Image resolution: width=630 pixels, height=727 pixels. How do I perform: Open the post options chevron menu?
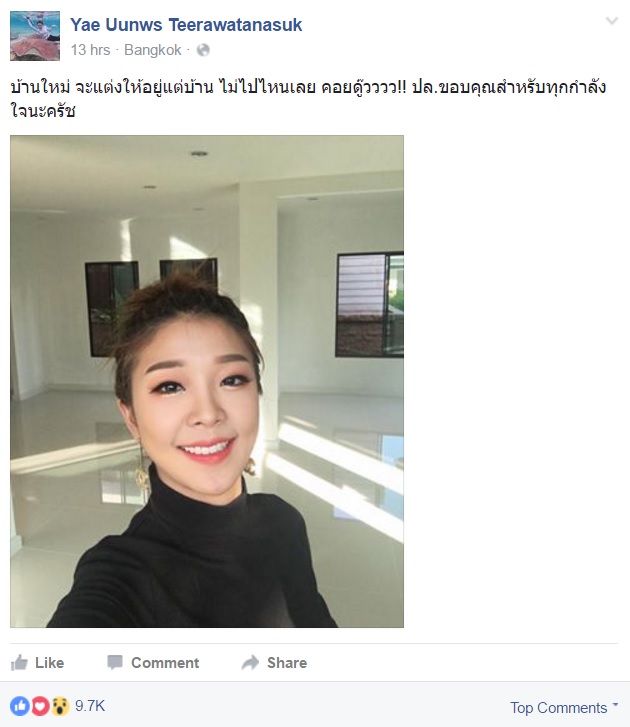612,21
